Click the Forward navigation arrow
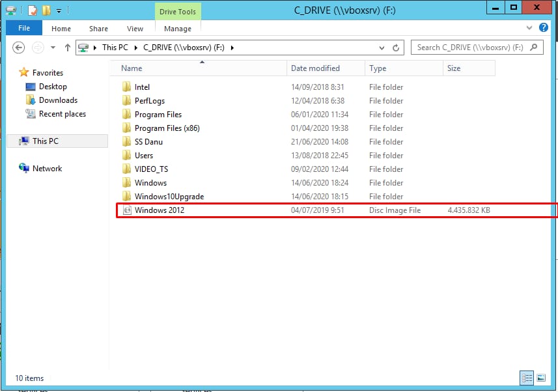 click(x=38, y=48)
